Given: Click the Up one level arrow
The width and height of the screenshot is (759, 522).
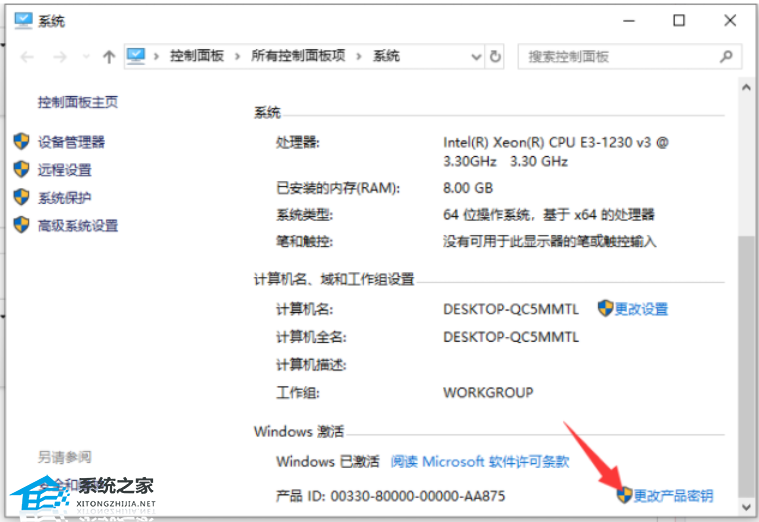Looking at the screenshot, I should point(109,57).
